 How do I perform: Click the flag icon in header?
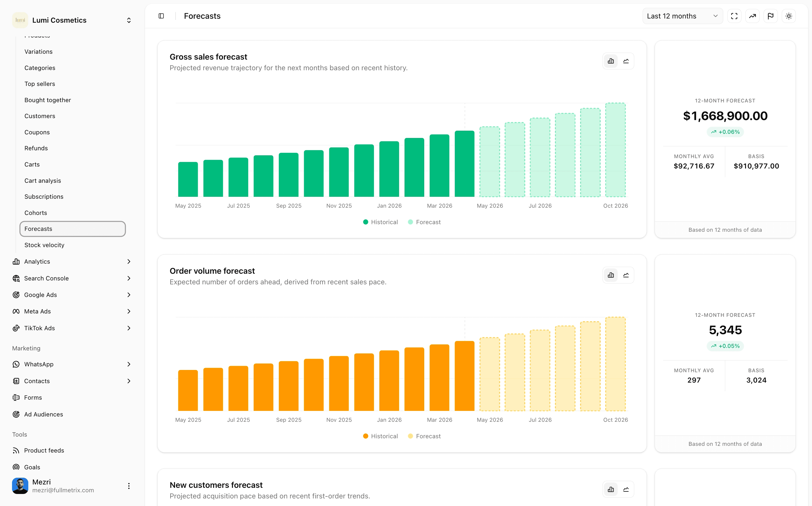[771, 16]
